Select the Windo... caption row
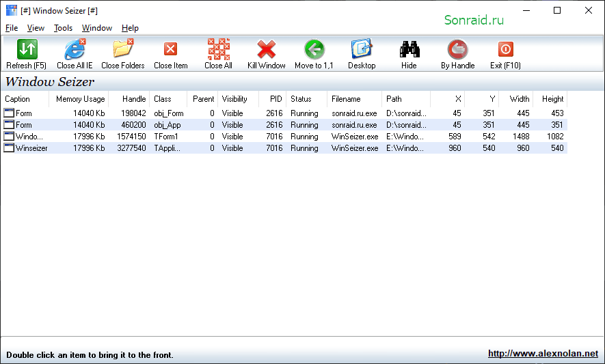605x364 pixels. click(29, 137)
